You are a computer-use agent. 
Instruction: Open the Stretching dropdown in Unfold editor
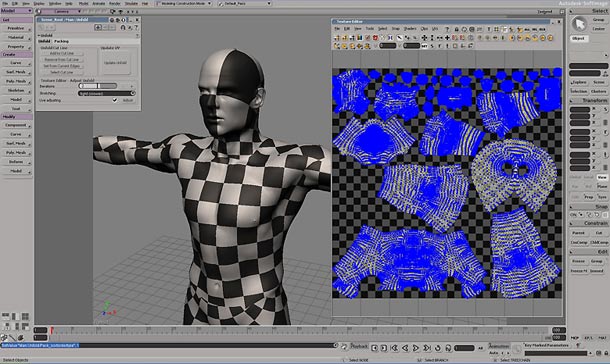106,93
